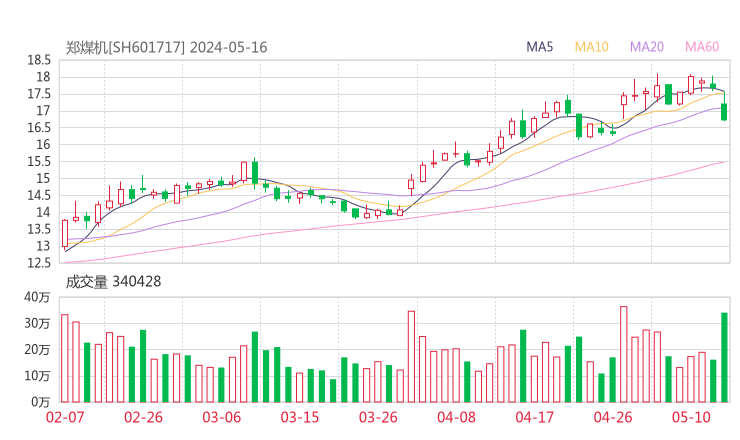Click the 02-26 date label

[x=143, y=417]
